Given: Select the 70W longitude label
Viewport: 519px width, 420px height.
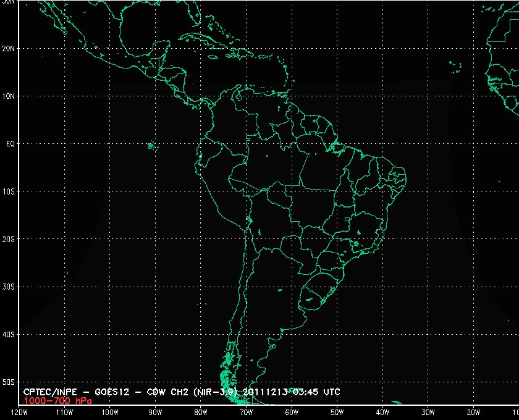Looking at the screenshot, I should [x=246, y=412].
